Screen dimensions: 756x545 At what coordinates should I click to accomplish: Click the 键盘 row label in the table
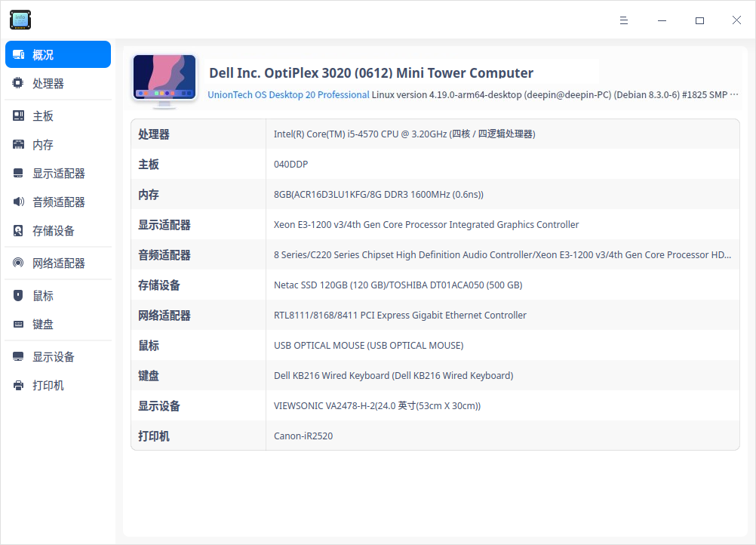tap(149, 376)
